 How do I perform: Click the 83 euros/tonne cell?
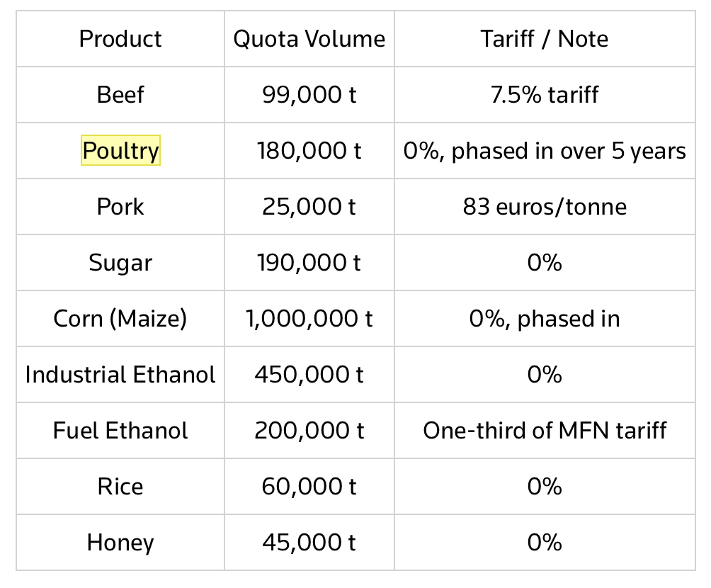(x=545, y=207)
